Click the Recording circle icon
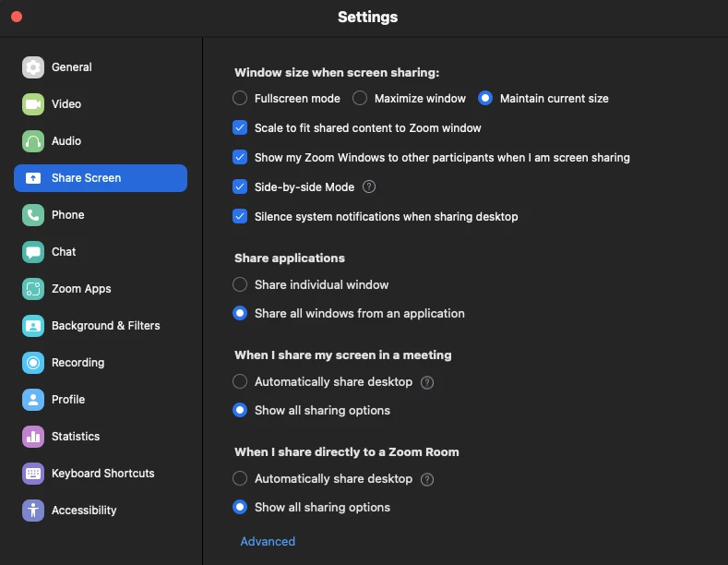Image resolution: width=728 pixels, height=565 pixels. click(33, 363)
